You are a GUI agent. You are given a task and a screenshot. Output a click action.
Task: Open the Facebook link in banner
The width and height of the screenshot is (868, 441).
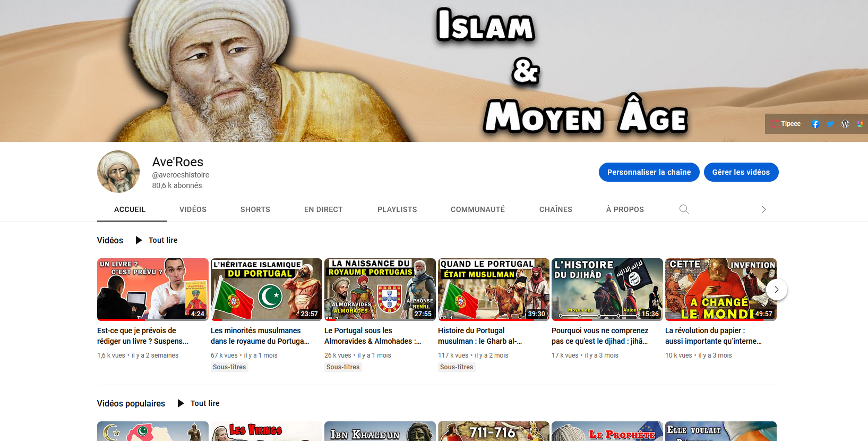pyautogui.click(x=815, y=124)
